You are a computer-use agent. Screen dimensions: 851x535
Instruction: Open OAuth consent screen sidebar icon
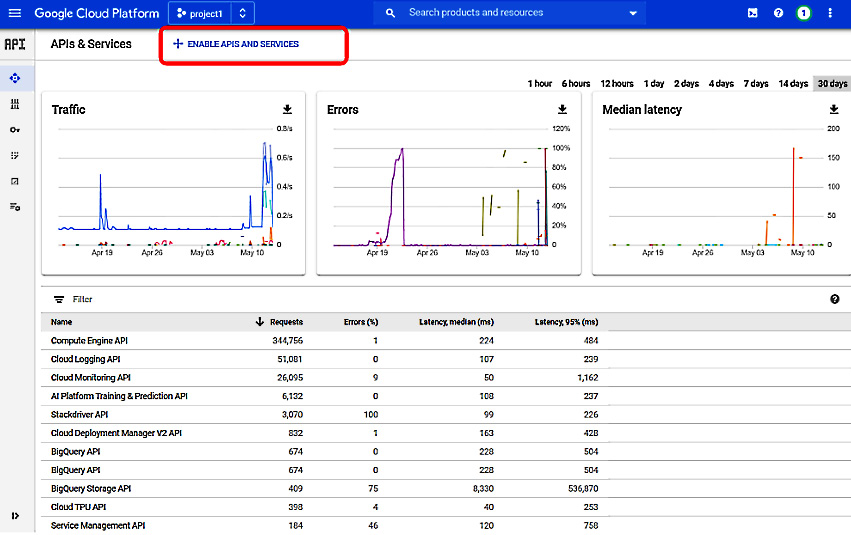click(x=15, y=155)
